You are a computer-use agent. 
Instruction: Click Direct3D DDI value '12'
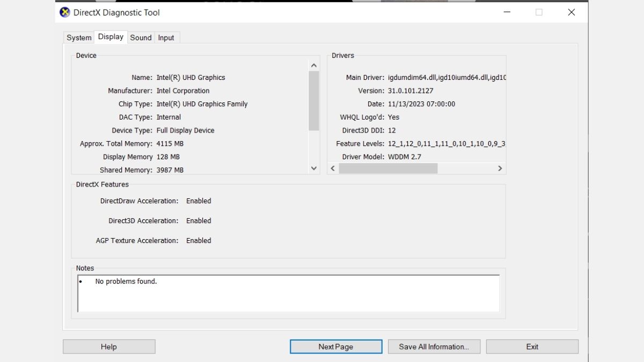(392, 130)
